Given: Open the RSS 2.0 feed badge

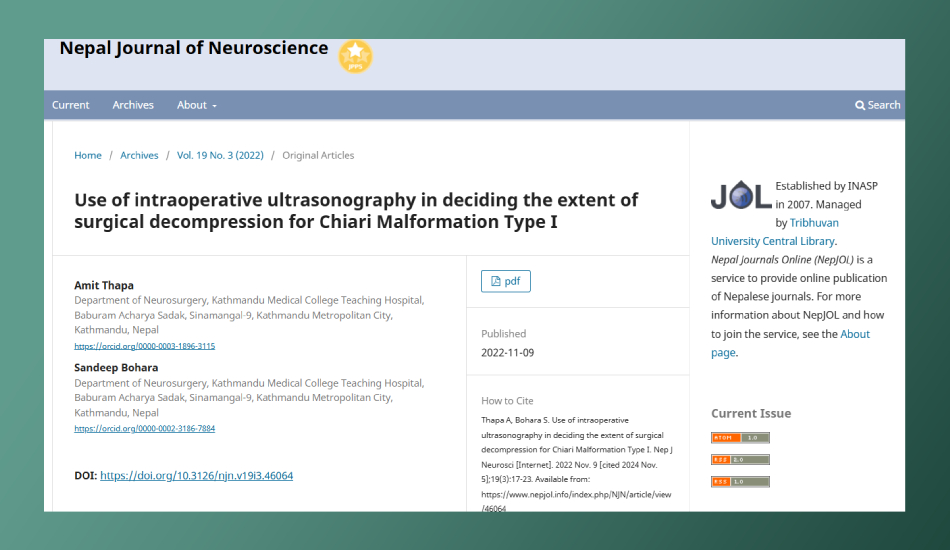Looking at the screenshot, I should (x=740, y=460).
